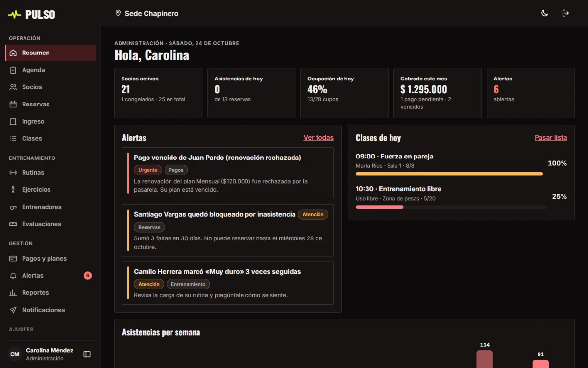
Task: Go to the Socios section
Action: pos(50,87)
